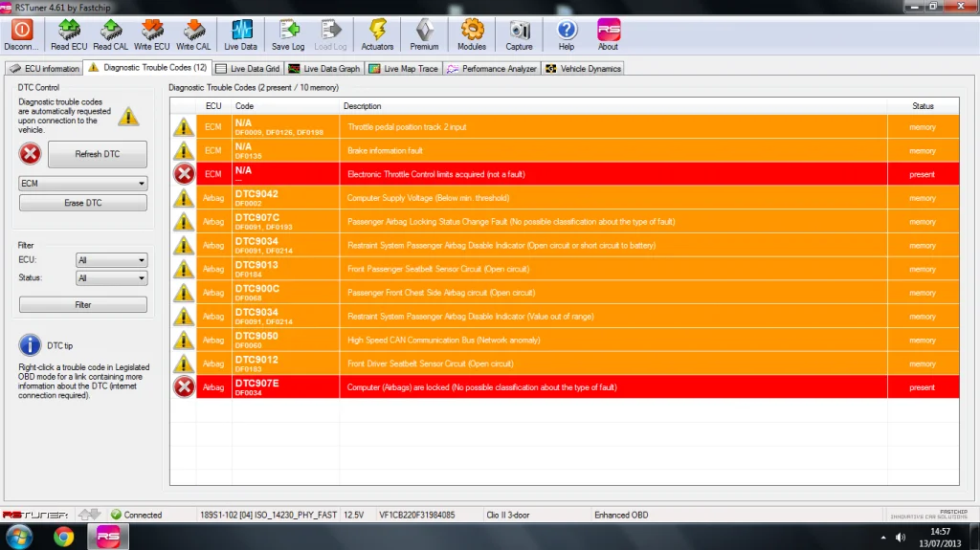This screenshot has width=980, height=550.
Task: Click warning icon on Throttle pedal position row
Action: point(184,127)
